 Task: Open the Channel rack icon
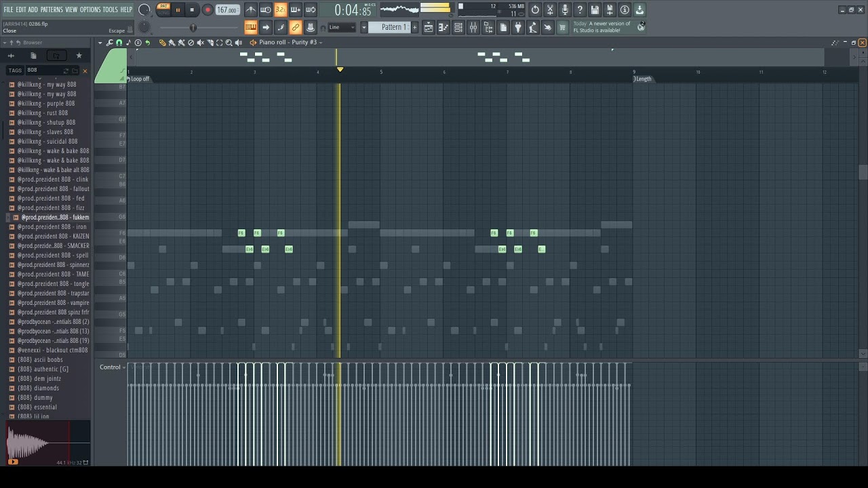point(458,27)
